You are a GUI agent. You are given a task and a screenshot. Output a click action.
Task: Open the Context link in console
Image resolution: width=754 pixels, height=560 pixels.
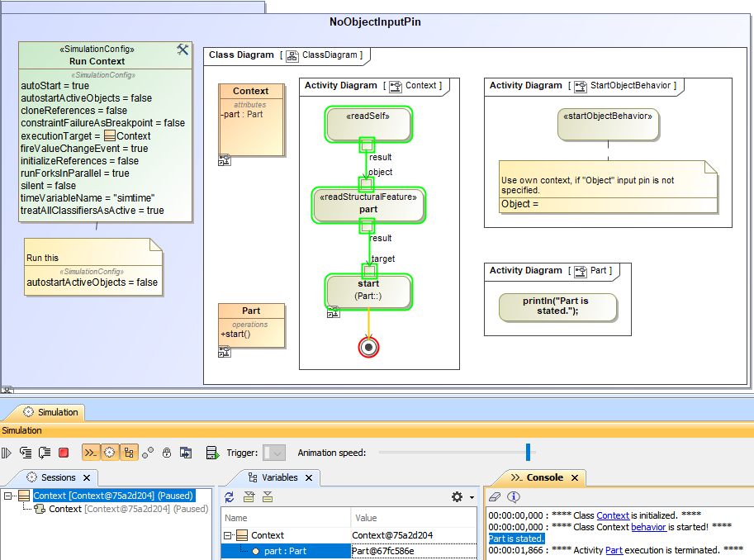click(613, 515)
